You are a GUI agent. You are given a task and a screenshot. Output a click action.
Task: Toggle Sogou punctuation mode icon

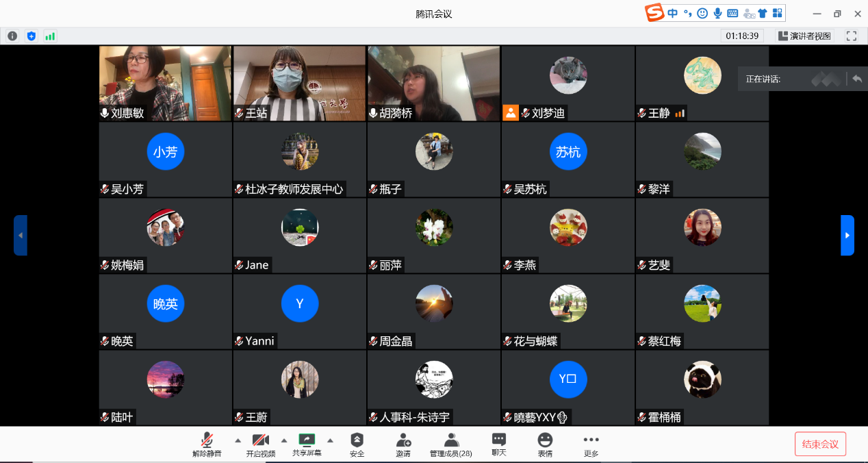tap(687, 13)
